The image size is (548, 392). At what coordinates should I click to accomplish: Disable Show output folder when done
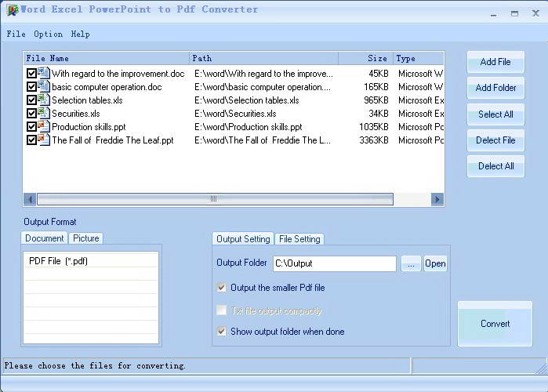point(221,331)
